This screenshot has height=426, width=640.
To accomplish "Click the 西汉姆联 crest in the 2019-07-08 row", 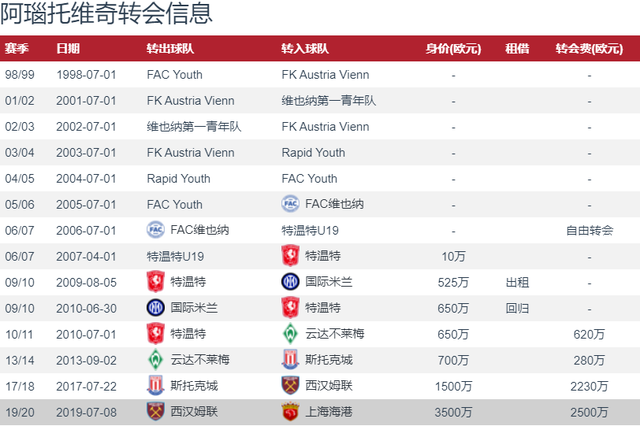I will point(156,412).
